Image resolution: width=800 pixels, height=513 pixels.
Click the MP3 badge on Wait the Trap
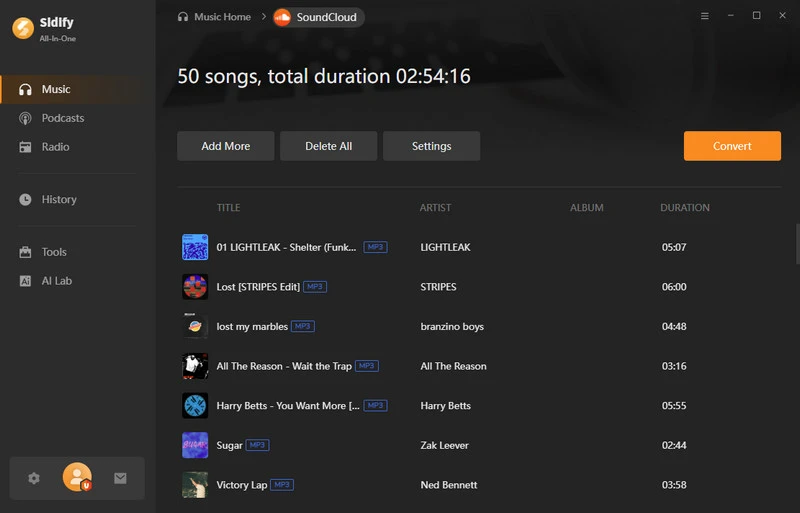tap(367, 365)
